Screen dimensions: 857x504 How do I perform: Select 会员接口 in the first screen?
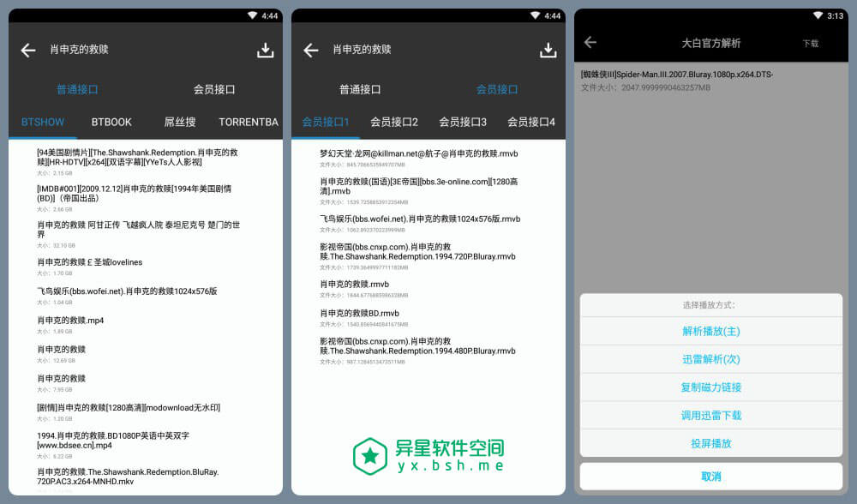pos(214,89)
